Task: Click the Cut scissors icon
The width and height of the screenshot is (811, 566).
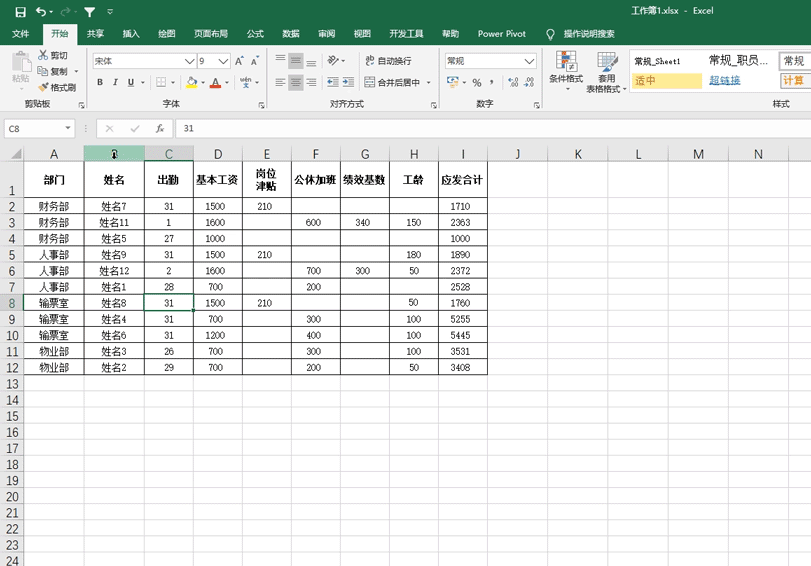Action: pos(43,55)
